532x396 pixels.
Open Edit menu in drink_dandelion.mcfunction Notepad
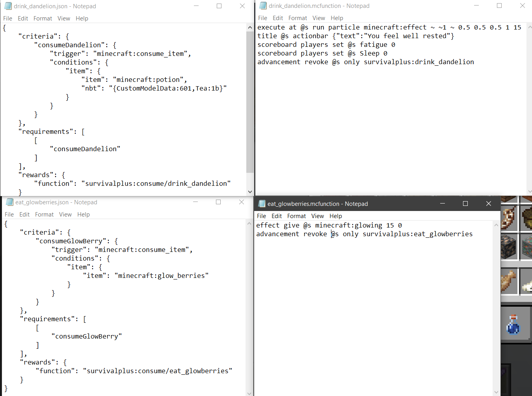point(278,18)
